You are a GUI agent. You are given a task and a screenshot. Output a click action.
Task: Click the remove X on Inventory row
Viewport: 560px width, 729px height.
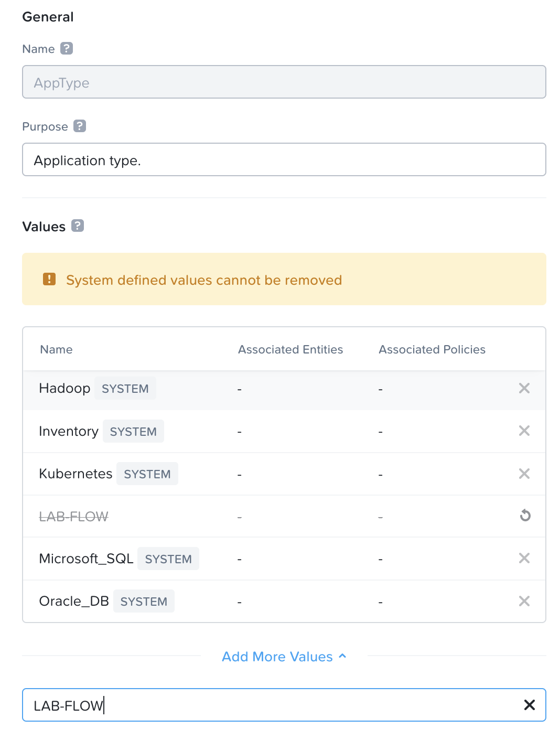tap(524, 431)
